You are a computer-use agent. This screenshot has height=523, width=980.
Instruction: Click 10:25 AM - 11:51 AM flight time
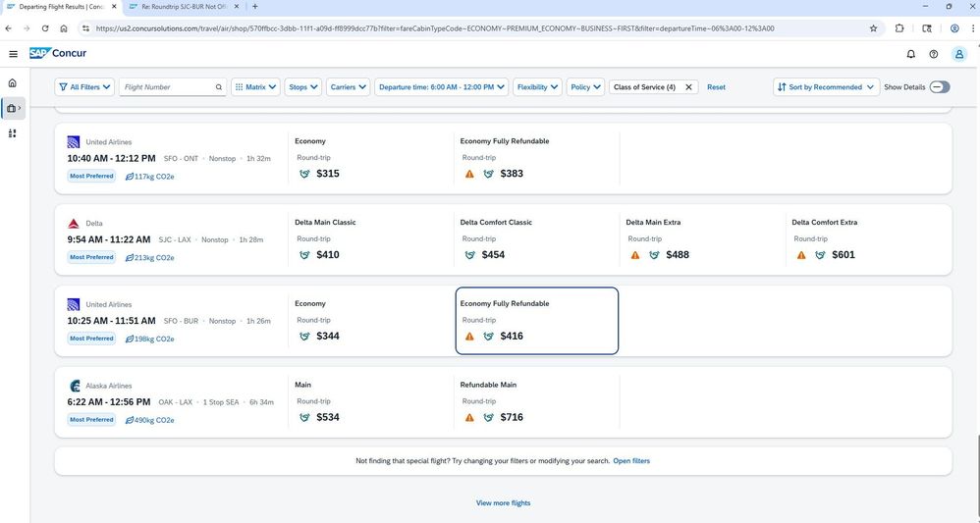click(x=111, y=321)
